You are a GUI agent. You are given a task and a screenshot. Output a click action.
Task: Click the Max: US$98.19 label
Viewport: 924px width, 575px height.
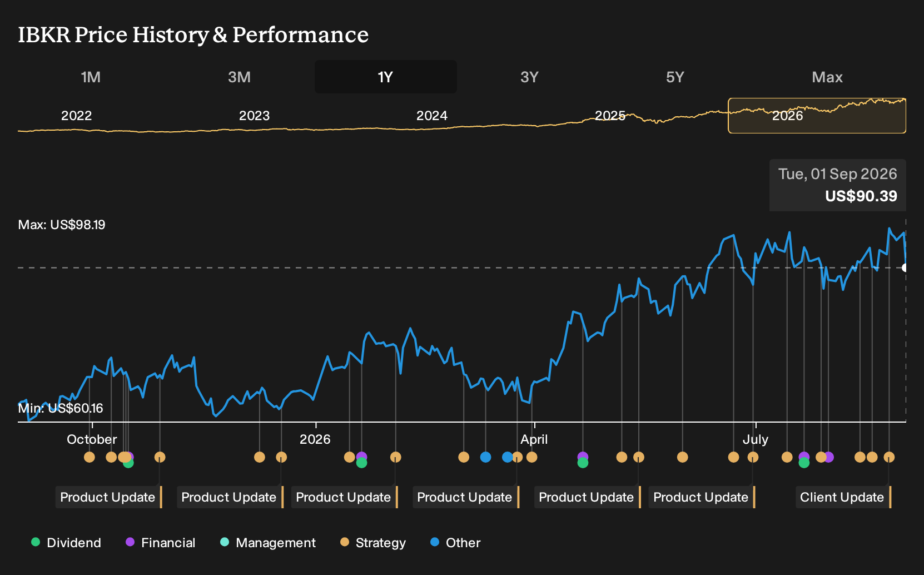click(62, 225)
